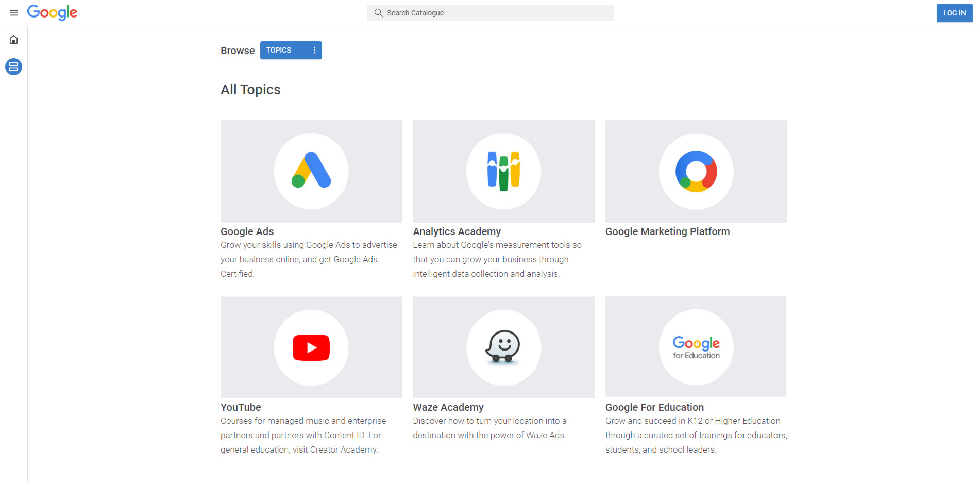Click the Google For Education description text
This screenshot has width=980, height=483.
click(x=696, y=435)
